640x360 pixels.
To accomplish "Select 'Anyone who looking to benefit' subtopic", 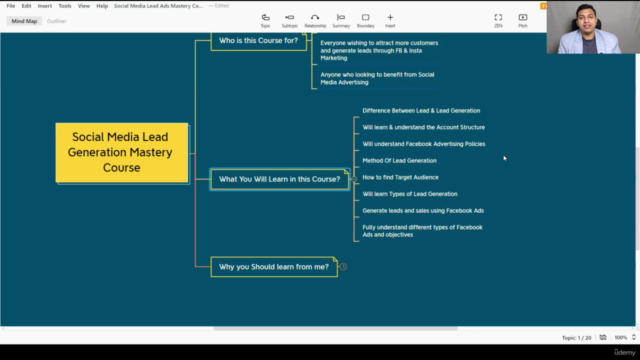I will coord(377,78).
